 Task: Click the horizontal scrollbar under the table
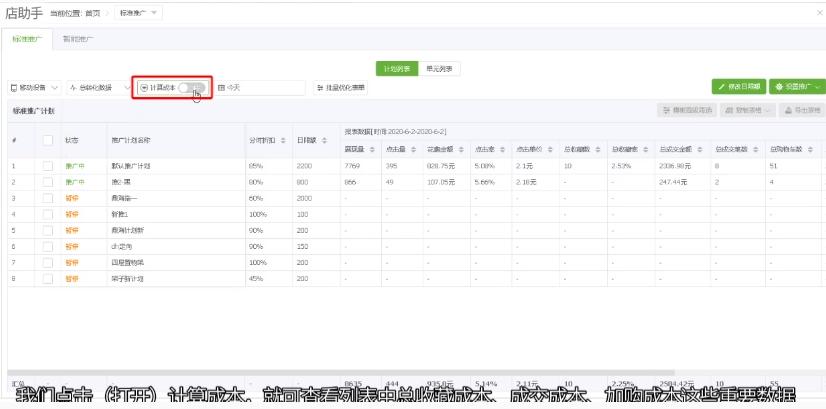pos(341,373)
